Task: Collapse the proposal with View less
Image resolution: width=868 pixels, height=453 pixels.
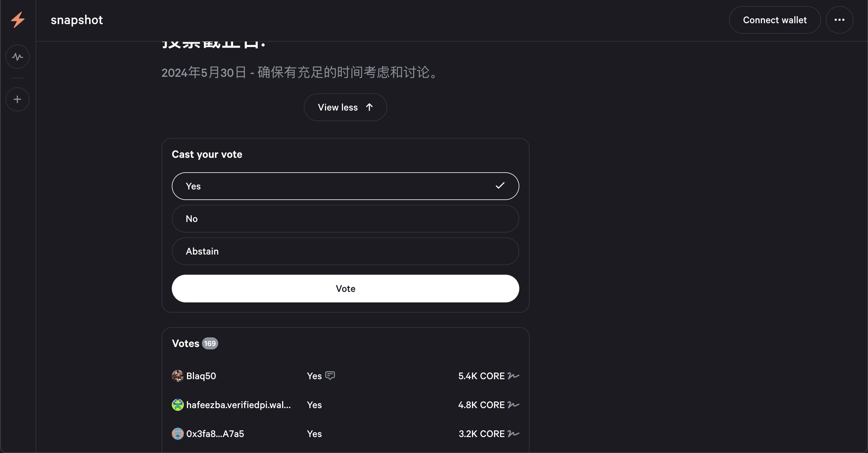Action: (x=345, y=107)
